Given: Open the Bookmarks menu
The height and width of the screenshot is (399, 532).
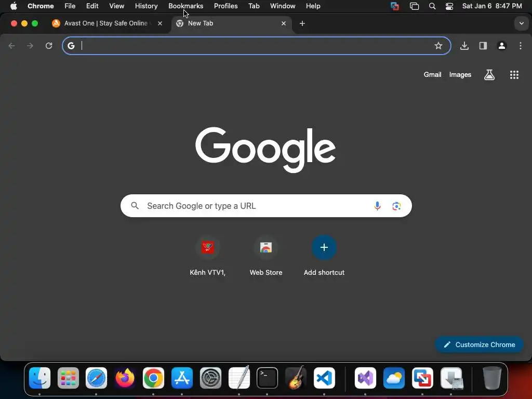Looking at the screenshot, I should pyautogui.click(x=186, y=6).
